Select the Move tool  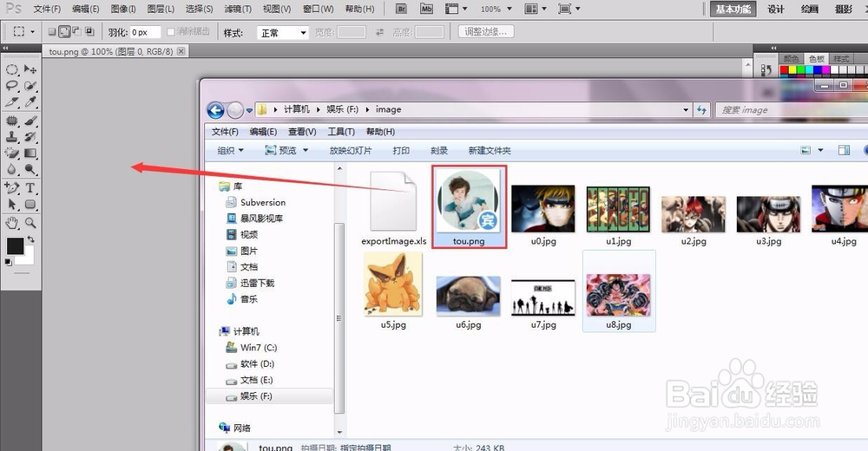point(30,69)
